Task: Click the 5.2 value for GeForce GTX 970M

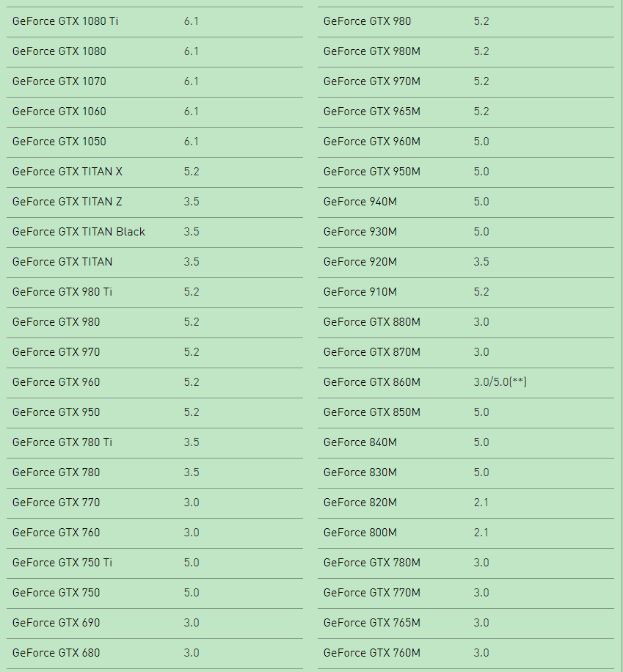Action: pos(481,81)
